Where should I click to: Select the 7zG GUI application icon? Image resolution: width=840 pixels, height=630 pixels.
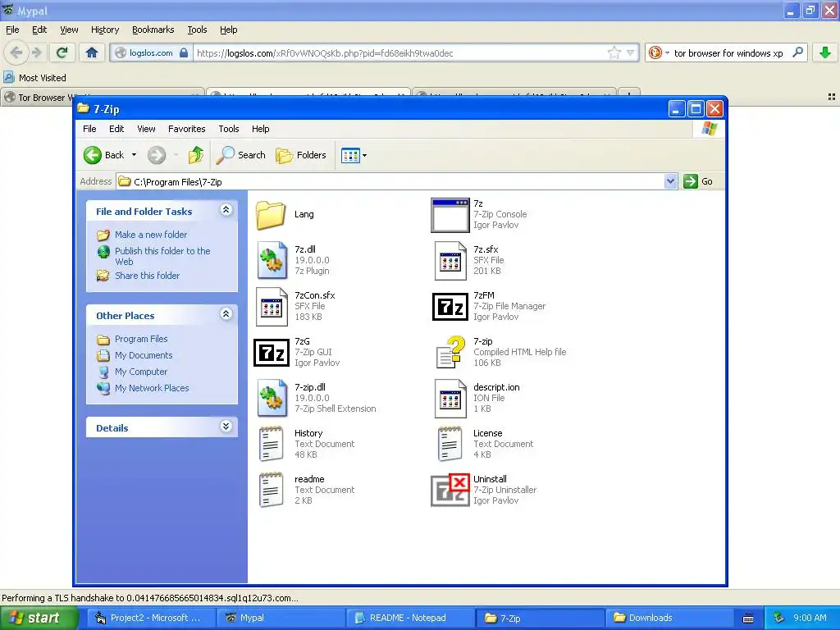271,353
